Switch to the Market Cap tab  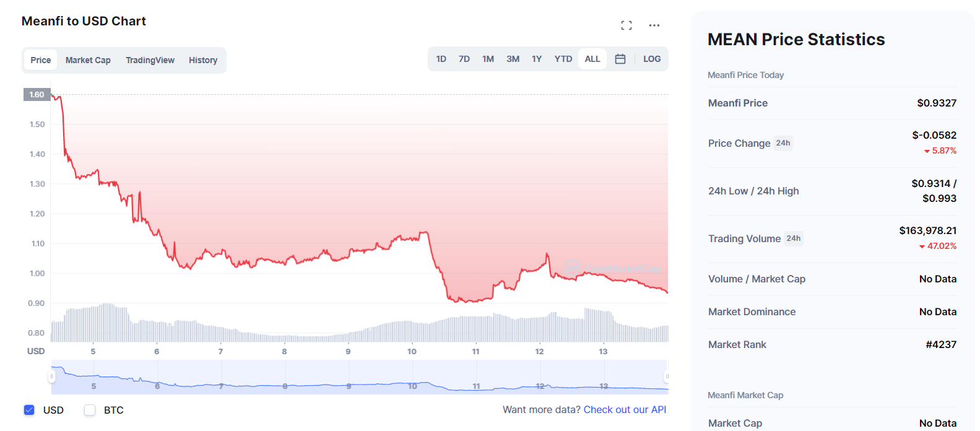coord(88,60)
